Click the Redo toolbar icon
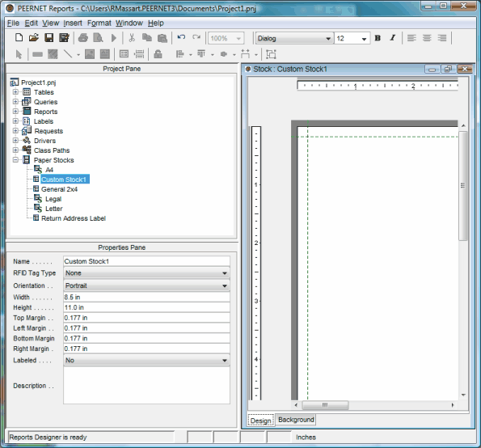This screenshot has width=481, height=448. point(196,37)
